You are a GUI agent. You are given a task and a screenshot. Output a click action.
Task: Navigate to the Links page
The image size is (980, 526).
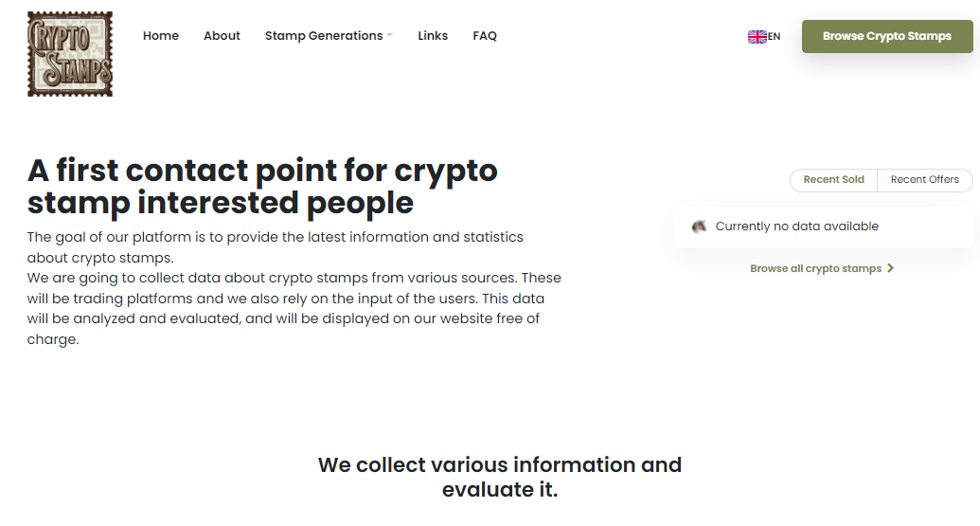(x=433, y=36)
